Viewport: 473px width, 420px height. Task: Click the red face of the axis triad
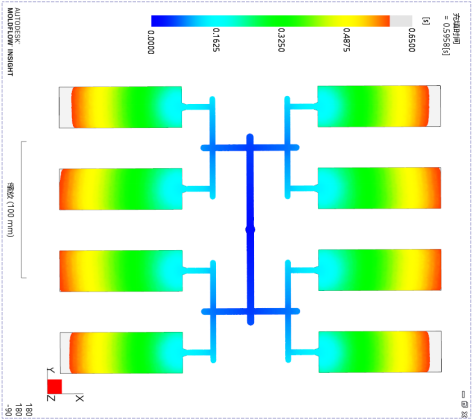click(x=55, y=387)
